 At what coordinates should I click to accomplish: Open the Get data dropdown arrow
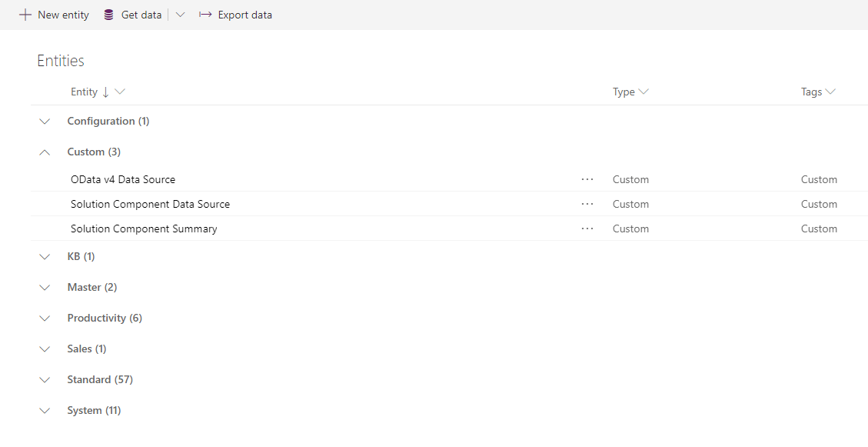(x=180, y=15)
